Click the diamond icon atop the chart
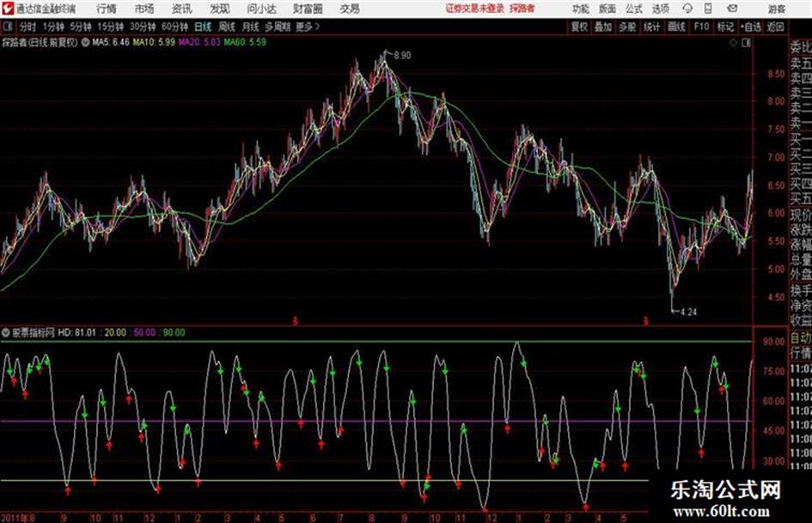 733,43
